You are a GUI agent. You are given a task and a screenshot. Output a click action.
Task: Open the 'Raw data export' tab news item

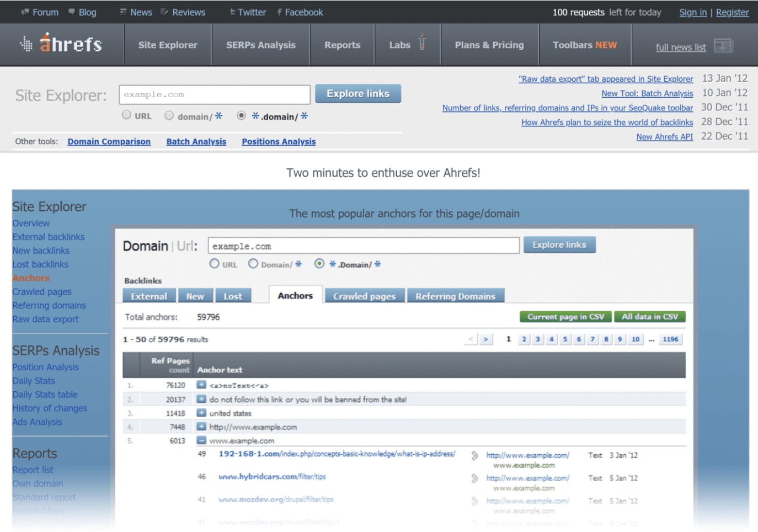pos(606,79)
